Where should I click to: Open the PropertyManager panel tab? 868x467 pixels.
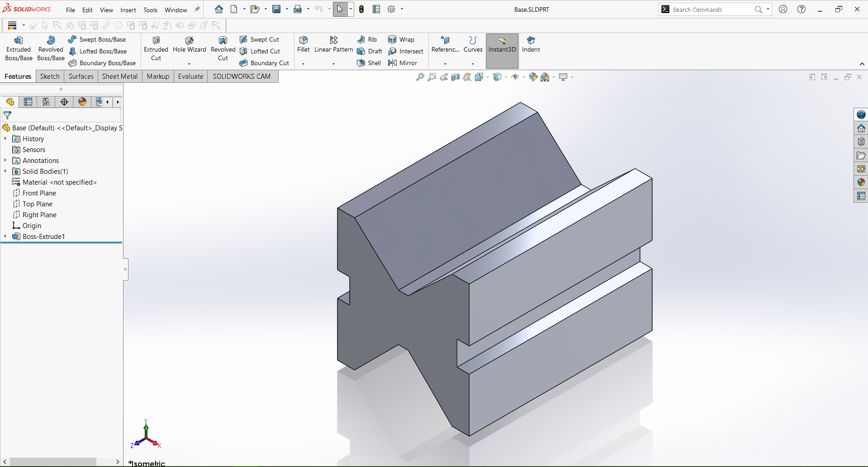[x=28, y=102]
